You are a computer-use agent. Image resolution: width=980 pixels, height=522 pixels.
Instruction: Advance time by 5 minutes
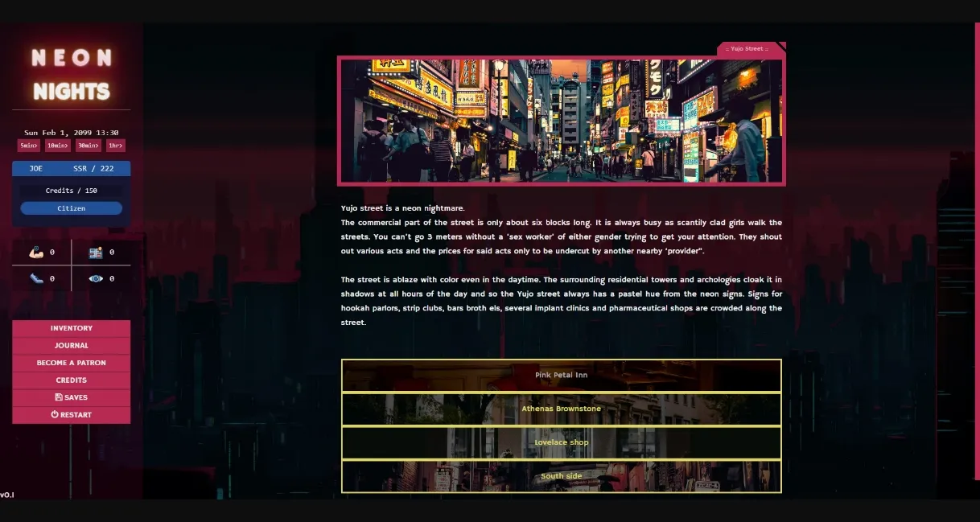pyautogui.click(x=27, y=145)
